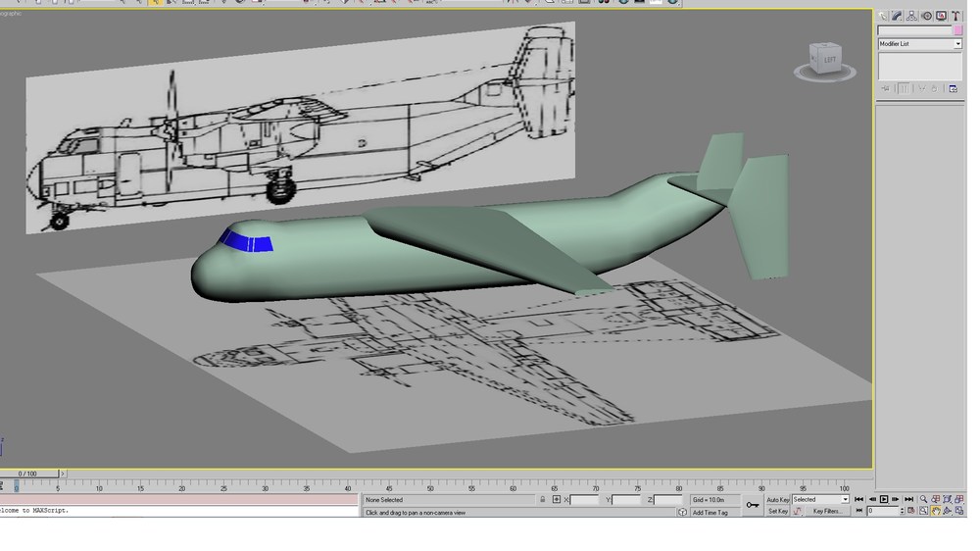Click the Set Keys large key icon

click(752, 505)
